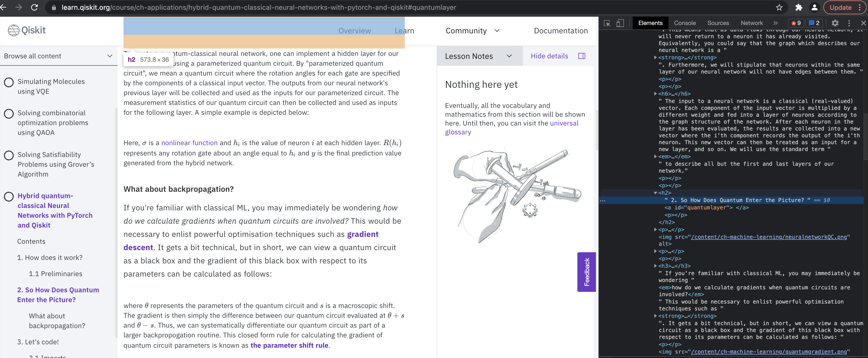Switch to the Console tab
868x358 pixels.
pos(685,23)
